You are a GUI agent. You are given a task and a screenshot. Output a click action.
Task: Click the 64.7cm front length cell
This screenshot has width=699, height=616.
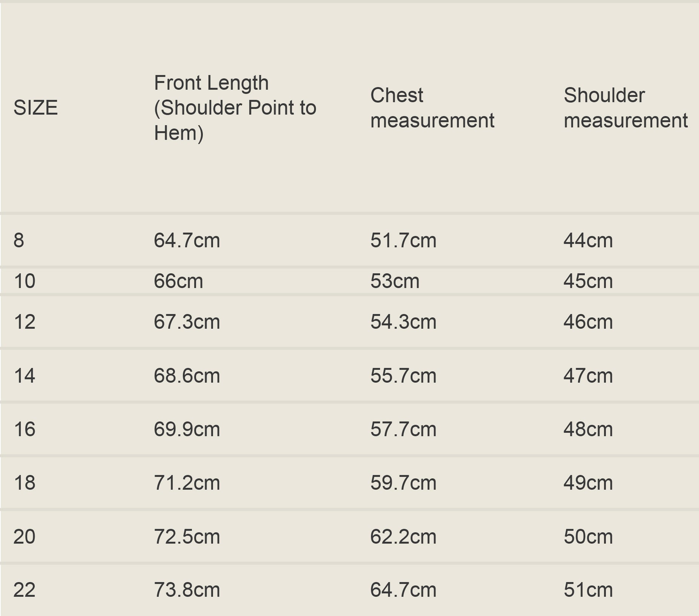coord(187,240)
